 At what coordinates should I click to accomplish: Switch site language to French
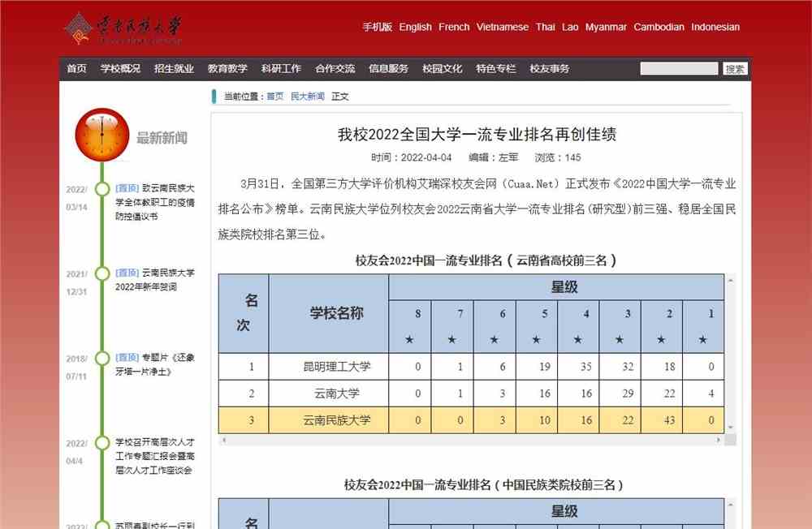click(454, 27)
